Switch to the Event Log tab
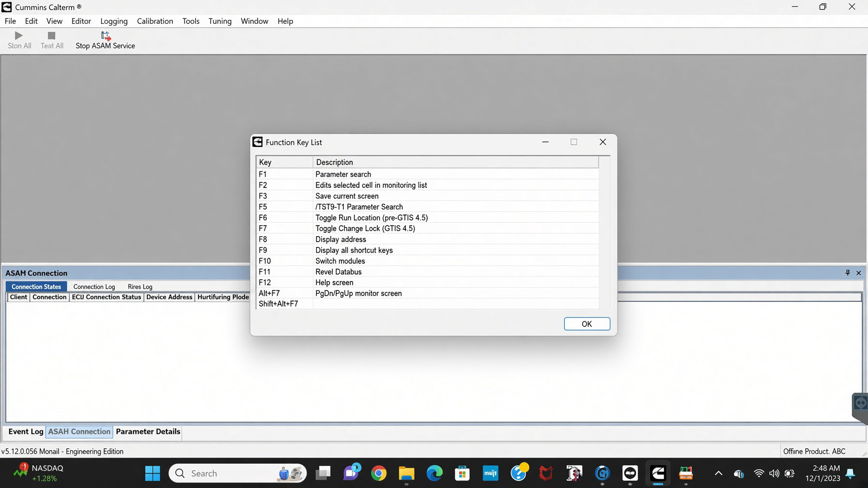Screen dimensions: 868x488 point(26,431)
